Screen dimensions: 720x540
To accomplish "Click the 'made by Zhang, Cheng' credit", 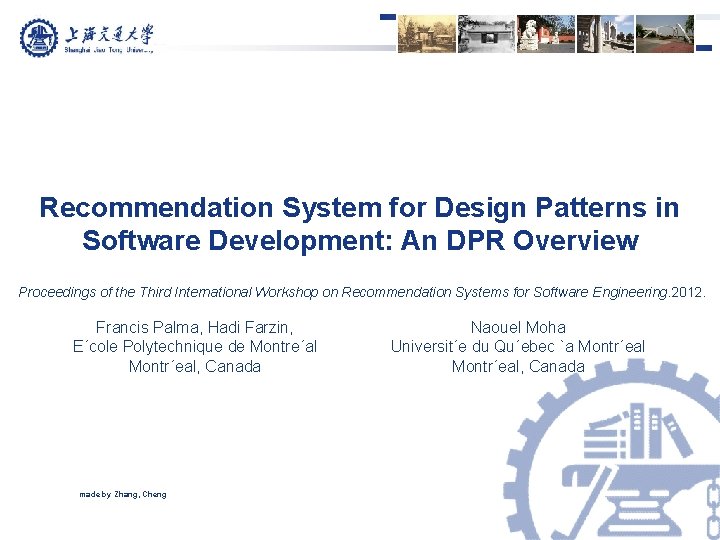I will click(x=123, y=495).
